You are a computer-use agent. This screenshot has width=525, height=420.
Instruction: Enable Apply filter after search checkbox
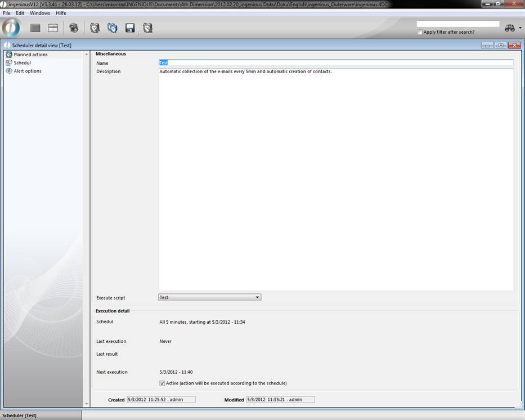tap(420, 32)
